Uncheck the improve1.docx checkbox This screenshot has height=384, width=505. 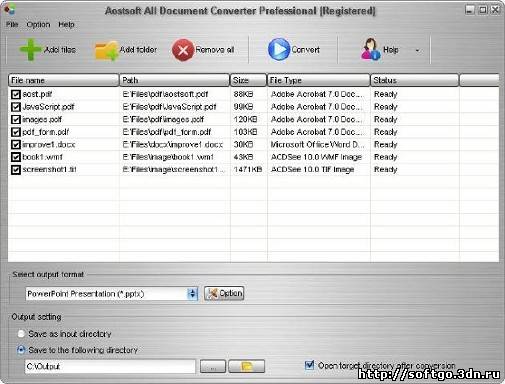click(x=16, y=145)
